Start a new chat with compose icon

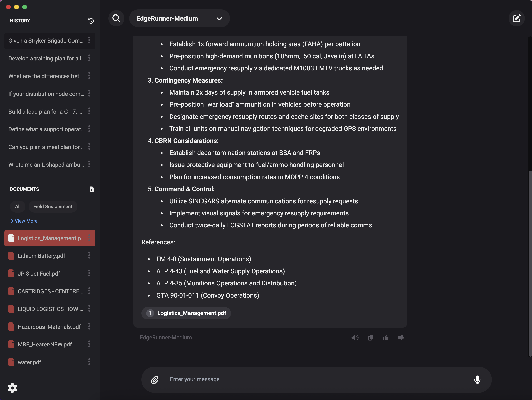coord(516,19)
